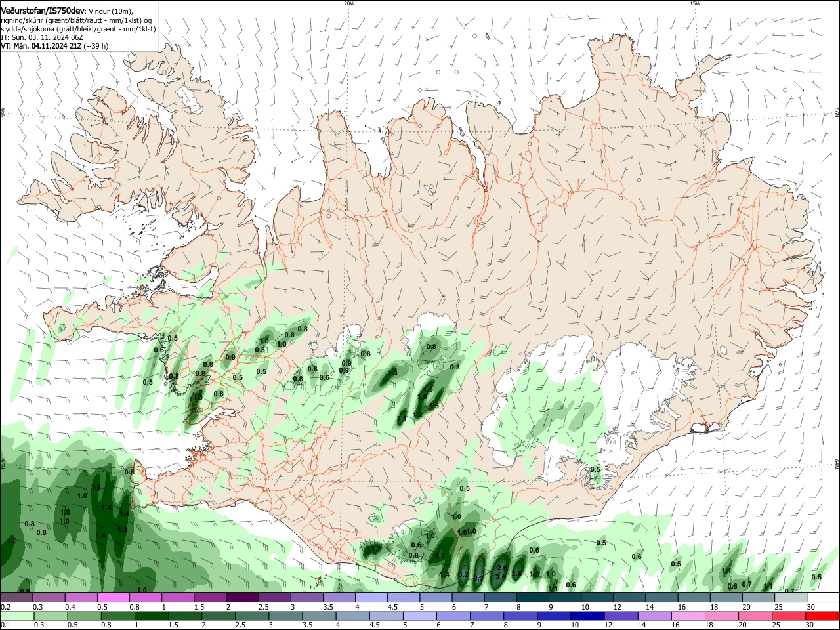Select lower legend swatch between 3.5 and 4
Image resolution: width=840 pixels, height=630 pixels.
pyautogui.click(x=318, y=616)
